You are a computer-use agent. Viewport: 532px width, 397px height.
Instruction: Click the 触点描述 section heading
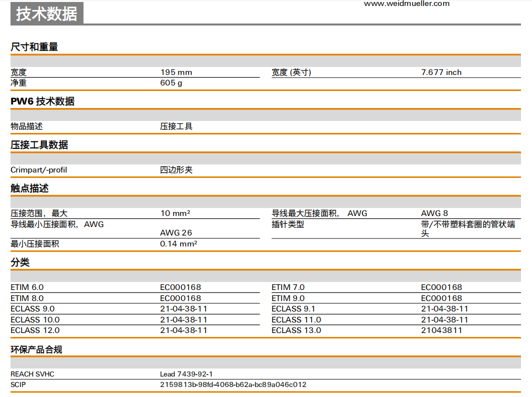point(29,188)
